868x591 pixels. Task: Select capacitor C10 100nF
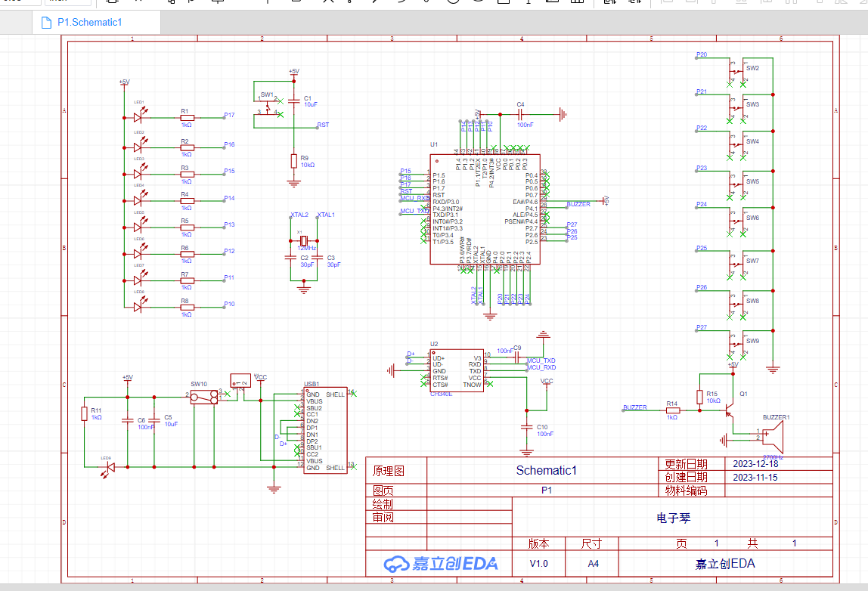click(526, 427)
